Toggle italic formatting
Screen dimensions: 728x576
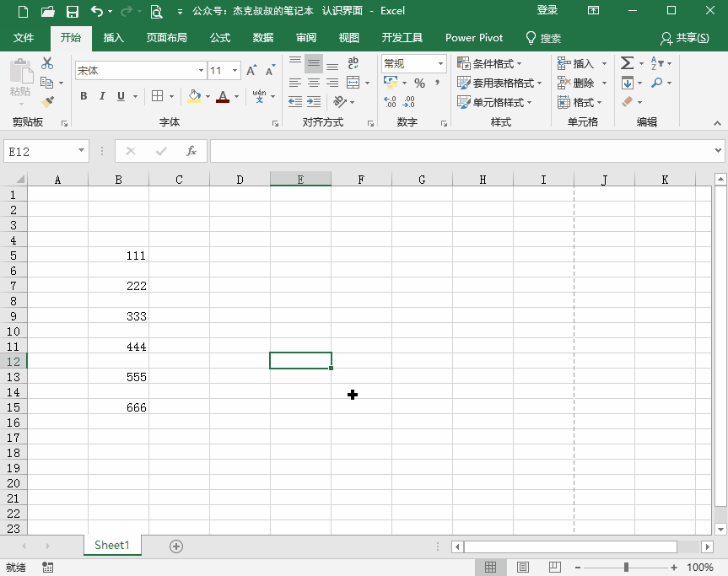coord(101,96)
